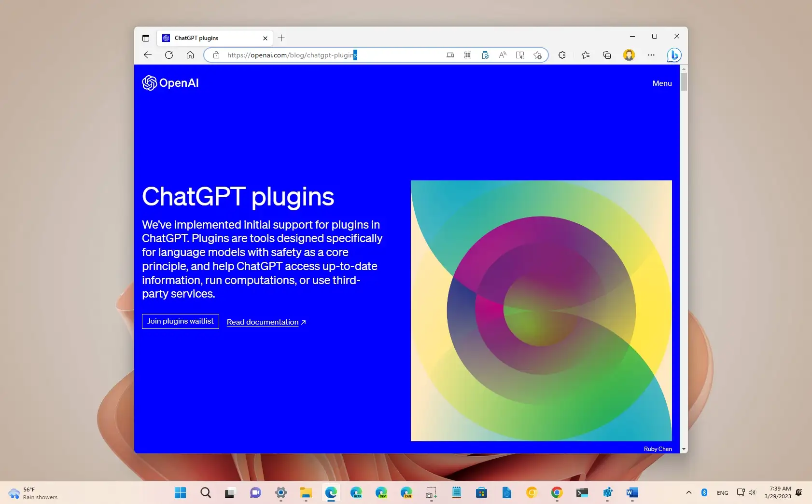This screenshot has width=812, height=504.
Task: Open the browser home page
Action: 190,55
